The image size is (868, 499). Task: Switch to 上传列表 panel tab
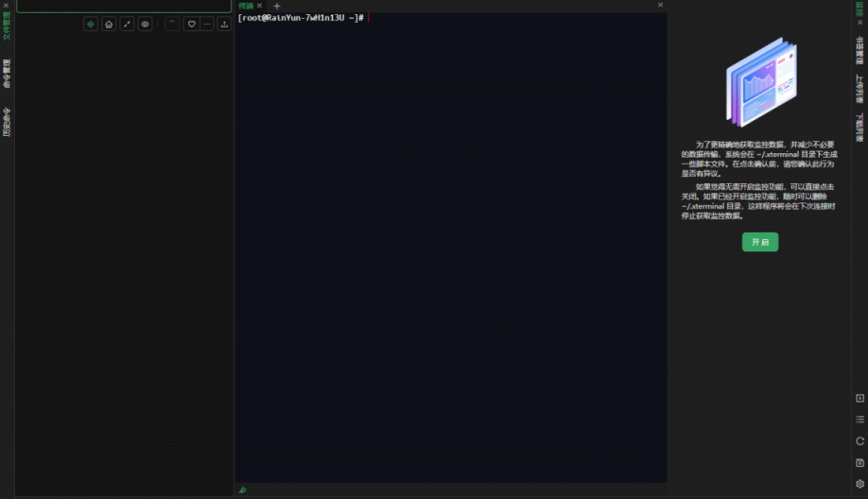tap(859, 88)
